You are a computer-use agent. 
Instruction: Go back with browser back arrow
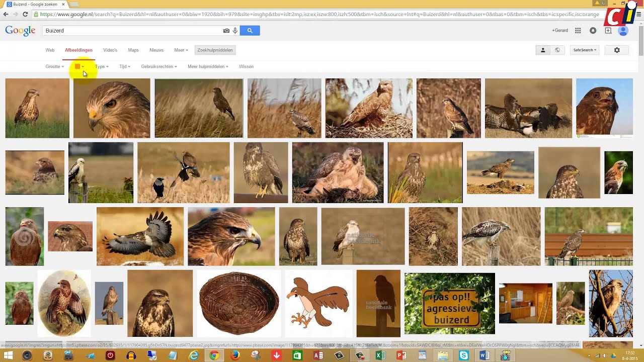pos(6,15)
